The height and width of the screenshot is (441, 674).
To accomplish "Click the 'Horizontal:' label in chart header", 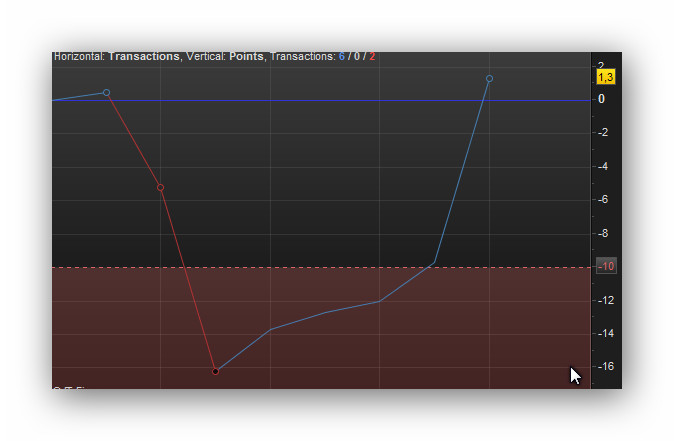I will click(x=79, y=56).
